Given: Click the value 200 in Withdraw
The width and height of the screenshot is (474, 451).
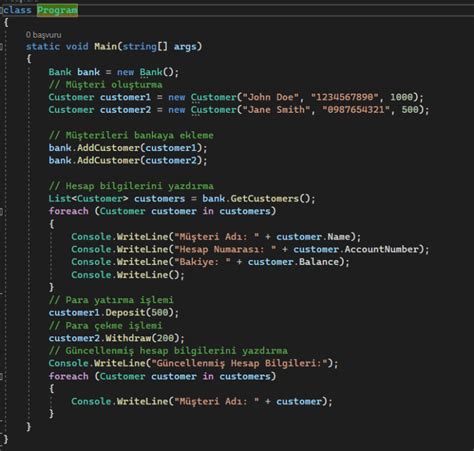Looking at the screenshot, I should tap(165, 338).
